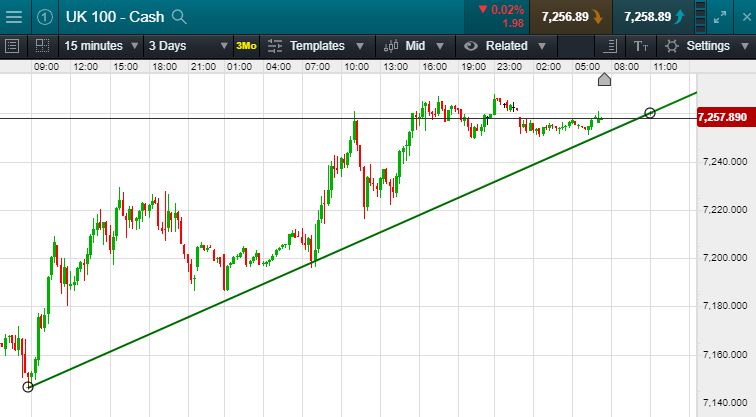Open the hamburger main menu

13,16
